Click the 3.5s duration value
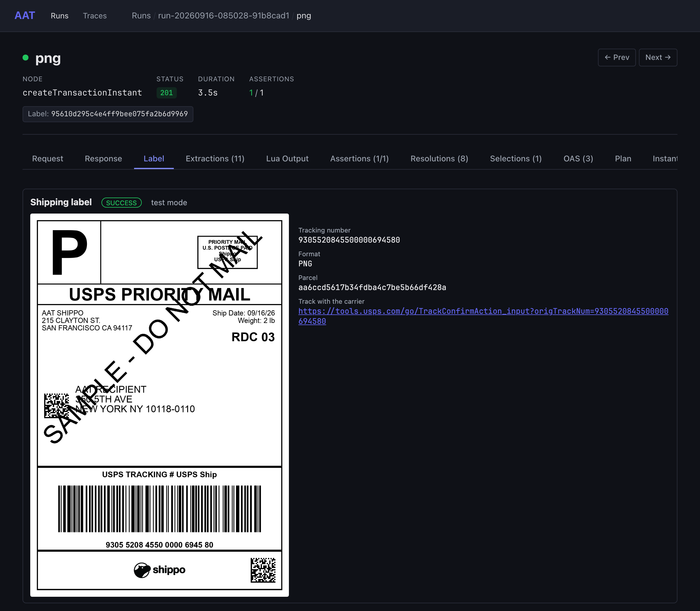The width and height of the screenshot is (700, 611). coord(208,93)
